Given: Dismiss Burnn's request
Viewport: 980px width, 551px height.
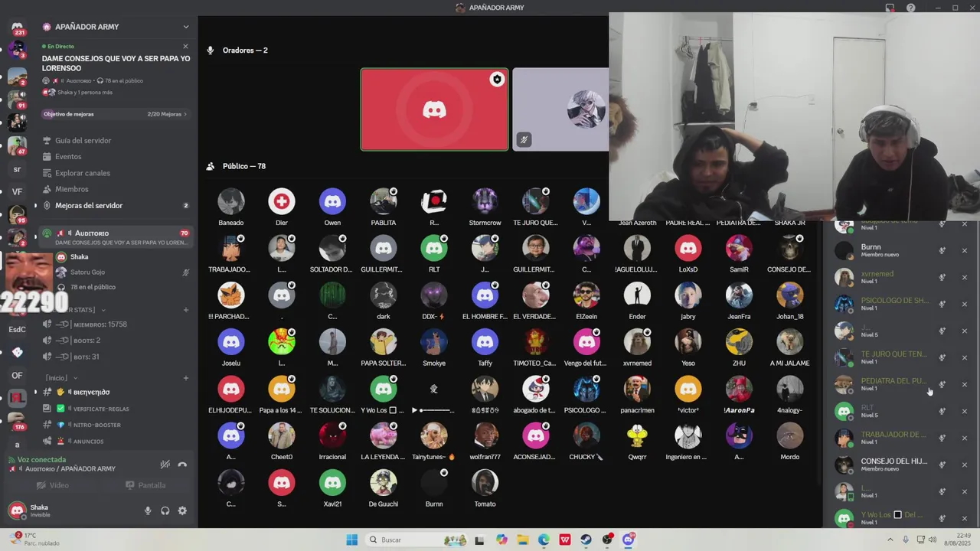Looking at the screenshot, I should (x=965, y=250).
